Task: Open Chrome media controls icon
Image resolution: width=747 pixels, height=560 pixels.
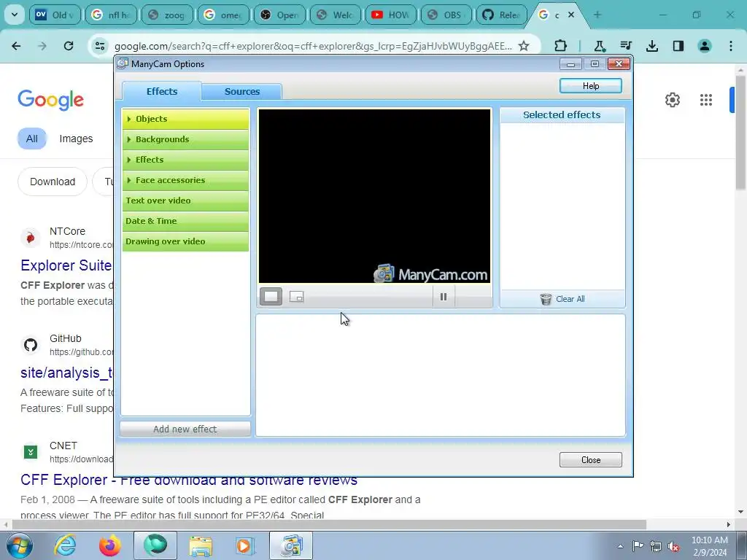Action: click(626, 46)
